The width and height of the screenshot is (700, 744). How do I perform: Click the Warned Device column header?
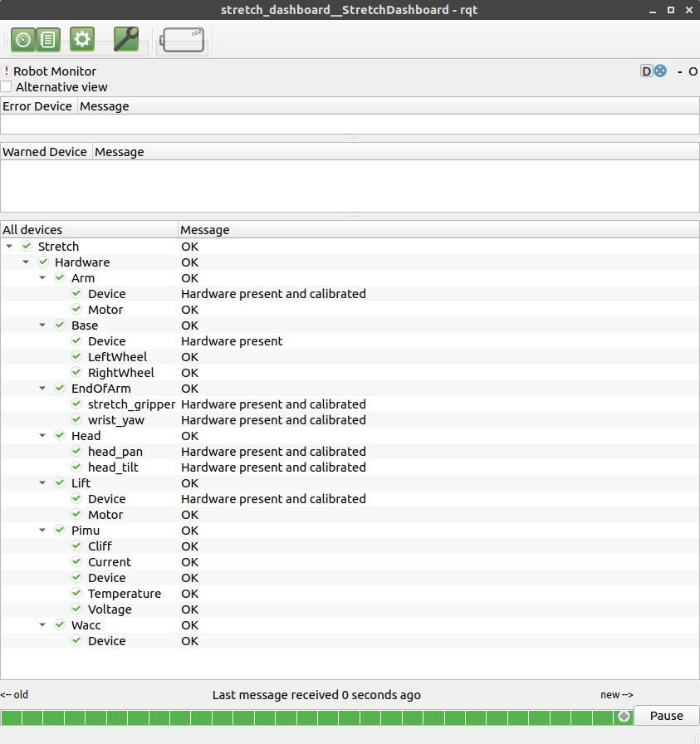(x=46, y=152)
